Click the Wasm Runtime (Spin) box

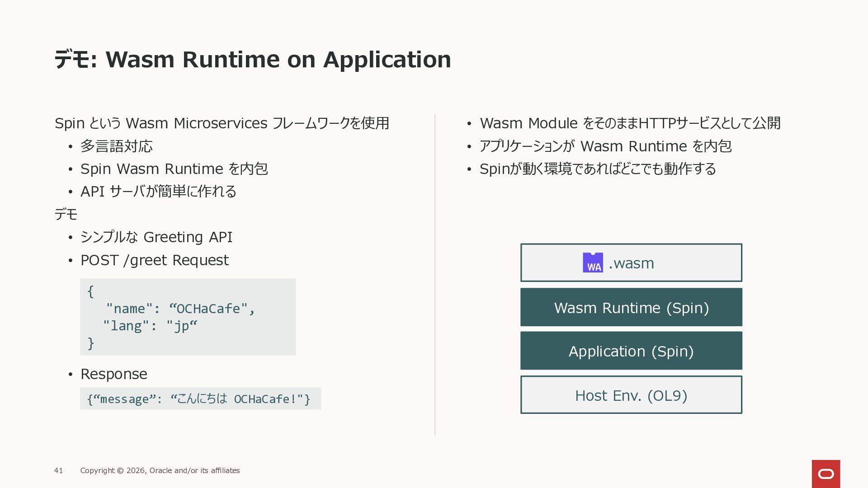click(631, 307)
